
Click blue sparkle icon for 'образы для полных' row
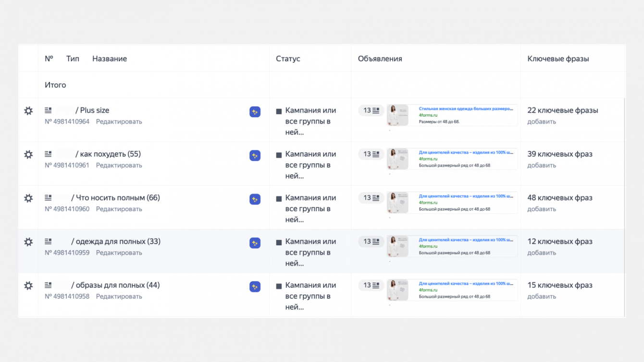point(255,287)
